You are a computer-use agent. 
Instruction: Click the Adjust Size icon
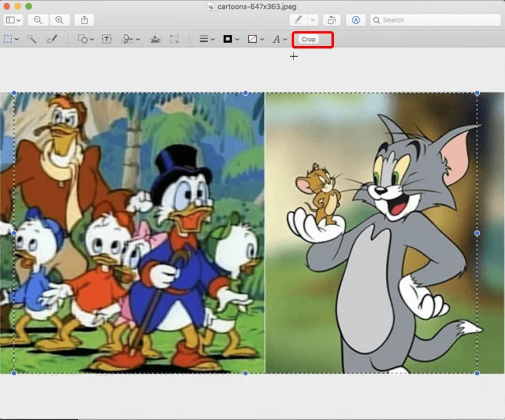174,39
